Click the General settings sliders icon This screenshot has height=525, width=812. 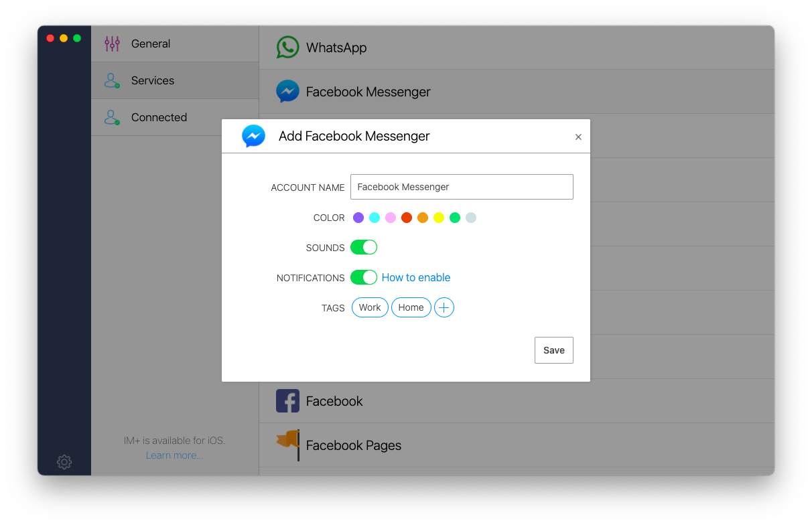(x=111, y=43)
